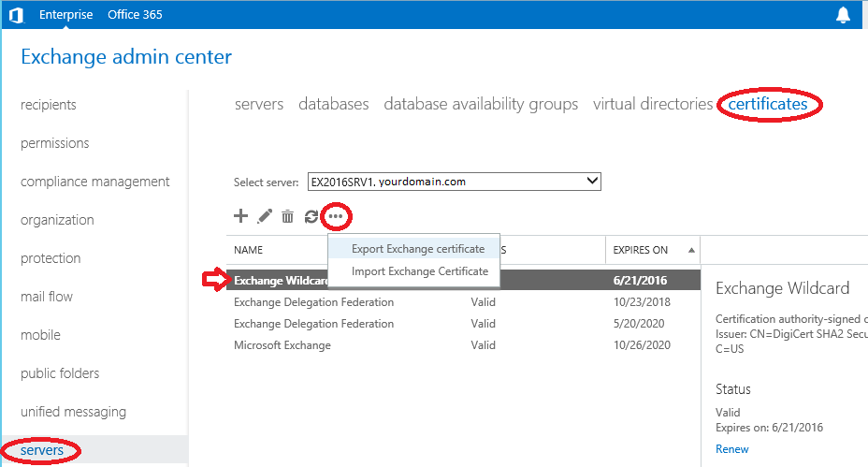The image size is (868, 467).
Task: Delete certificate using trash icon
Action: pos(287,216)
